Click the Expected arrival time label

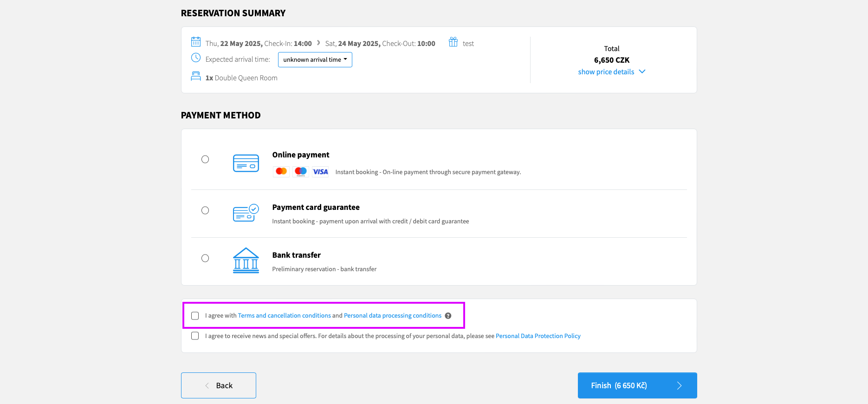pyautogui.click(x=238, y=59)
